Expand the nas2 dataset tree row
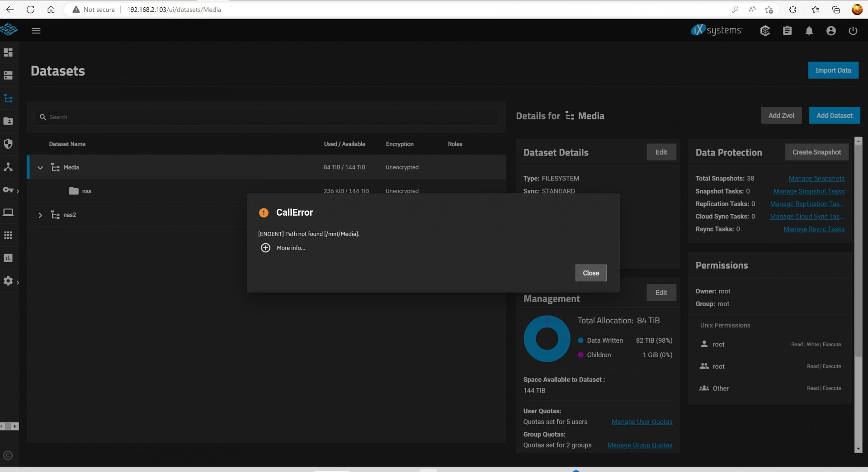 tap(40, 215)
